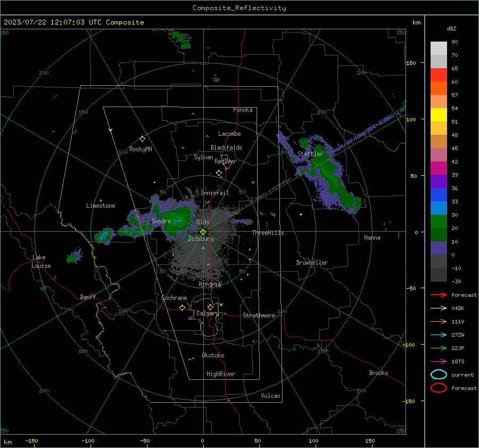Select the blue 33-36 dBZ color swatch
479x448 pixels.
(439, 195)
